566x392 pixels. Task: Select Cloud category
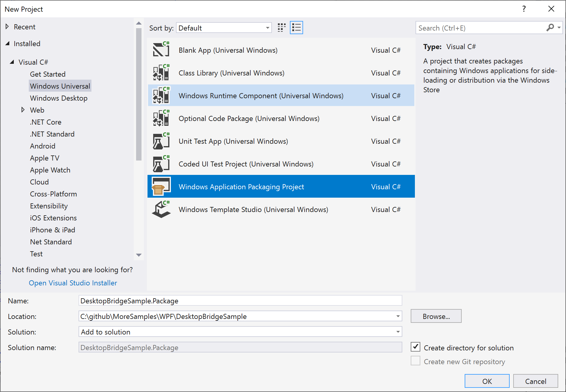[39, 182]
